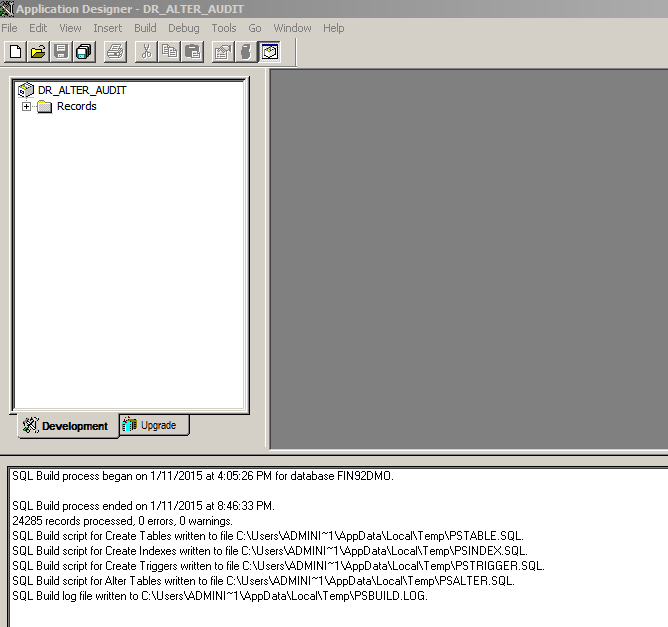This screenshot has width=668, height=627.
Task: Open the Go menu
Action: (x=255, y=28)
